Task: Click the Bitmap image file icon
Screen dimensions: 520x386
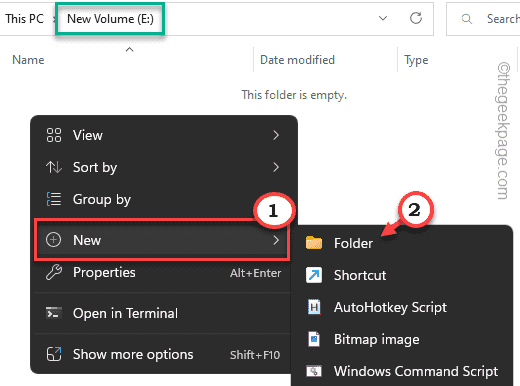Action: [x=314, y=339]
